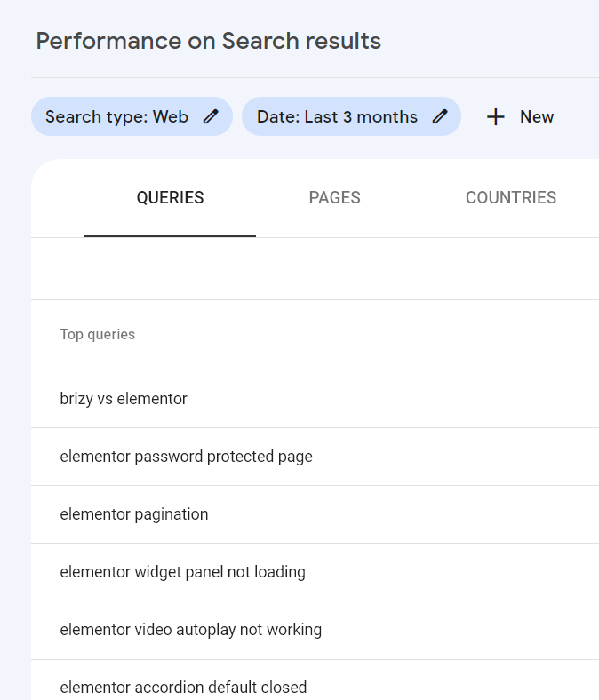Switch to the PAGES tab

tap(334, 198)
